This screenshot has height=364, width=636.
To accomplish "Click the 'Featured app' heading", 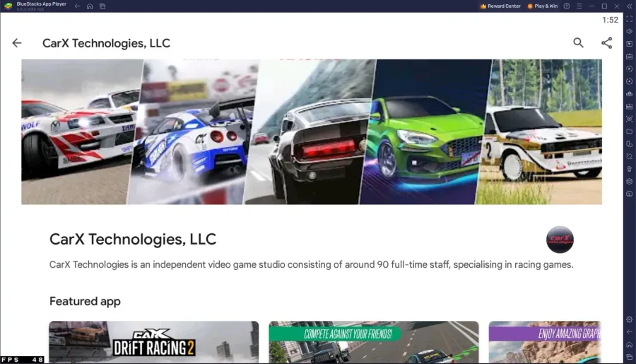I will coord(85,302).
